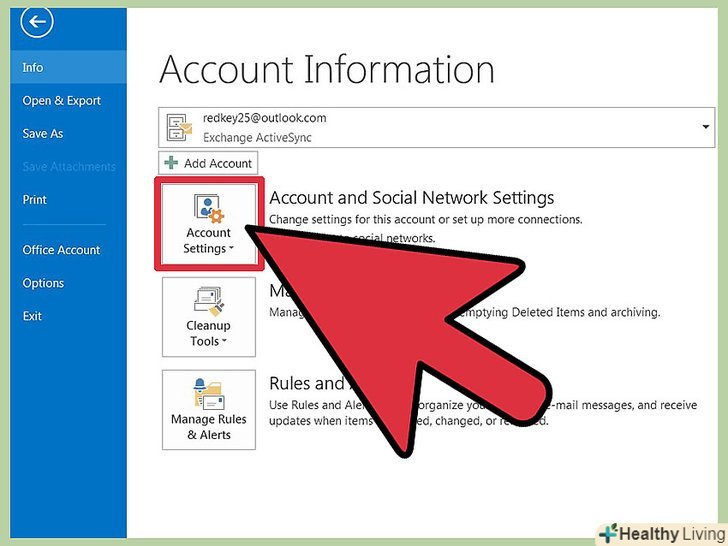Open the Account Settings dropdown button

pyautogui.click(x=209, y=224)
